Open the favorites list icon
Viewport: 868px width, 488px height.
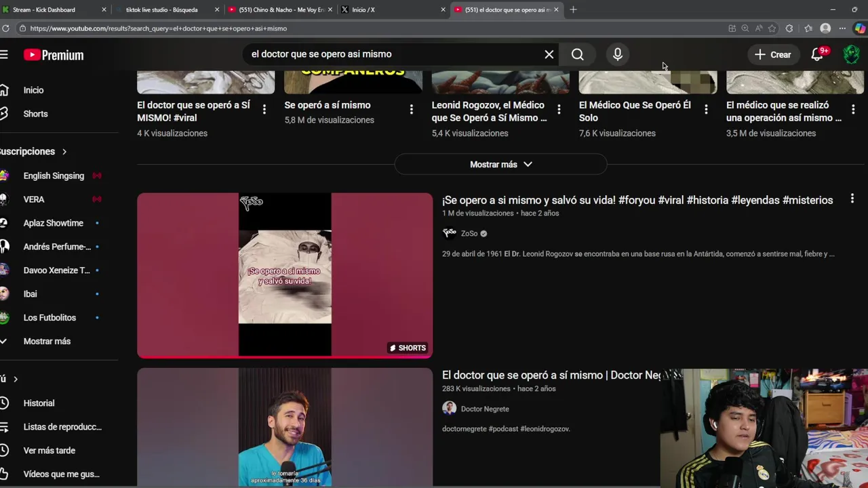pyautogui.click(x=808, y=28)
